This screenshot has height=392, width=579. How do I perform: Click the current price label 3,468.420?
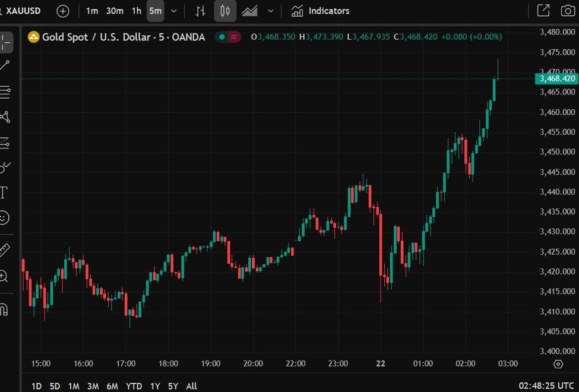(x=556, y=78)
